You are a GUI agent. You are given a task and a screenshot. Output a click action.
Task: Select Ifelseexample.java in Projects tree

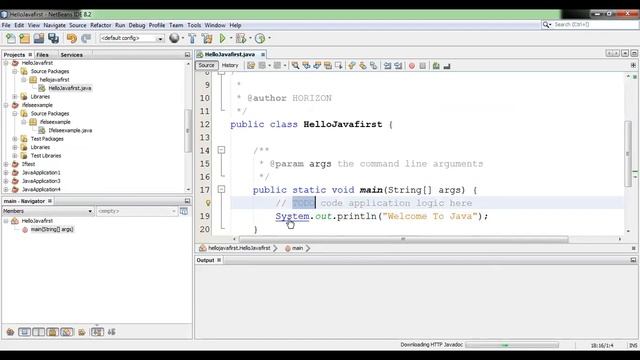point(70,131)
